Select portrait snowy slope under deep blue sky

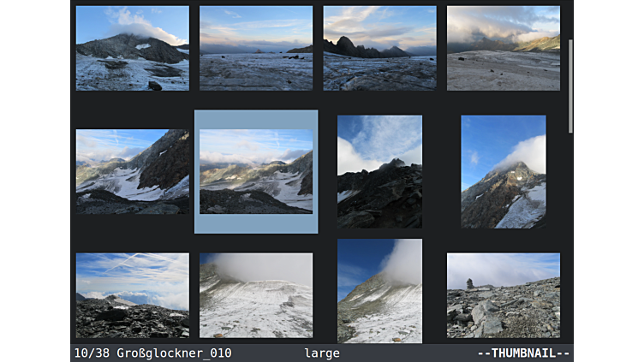click(379, 291)
